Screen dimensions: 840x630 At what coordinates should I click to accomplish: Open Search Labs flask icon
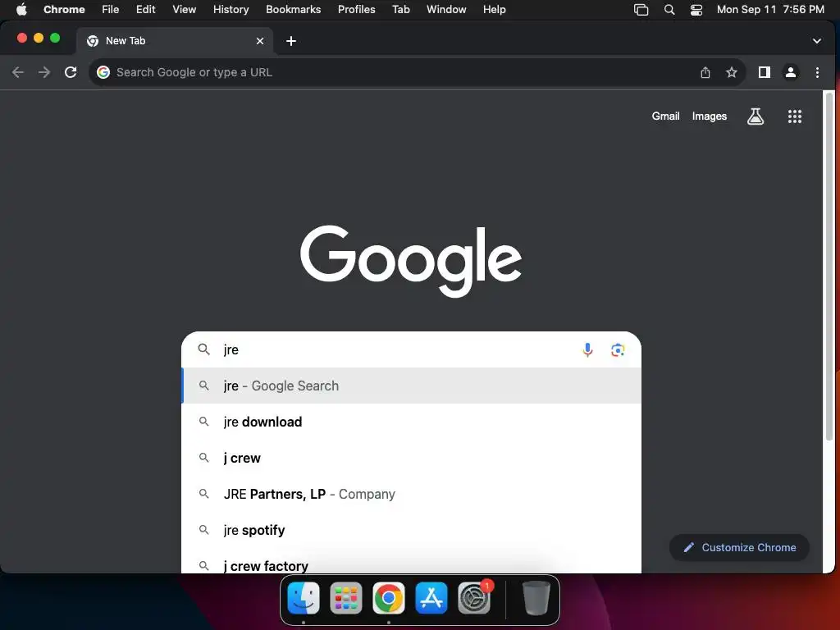(x=756, y=116)
